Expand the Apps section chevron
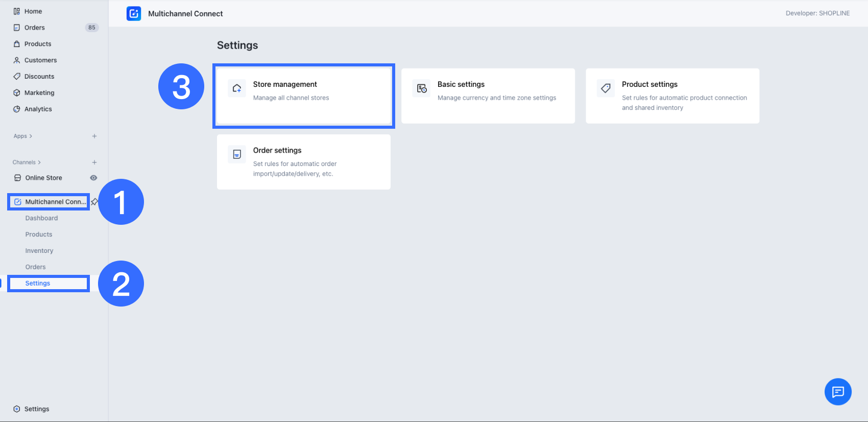The image size is (868, 422). pyautogui.click(x=31, y=136)
